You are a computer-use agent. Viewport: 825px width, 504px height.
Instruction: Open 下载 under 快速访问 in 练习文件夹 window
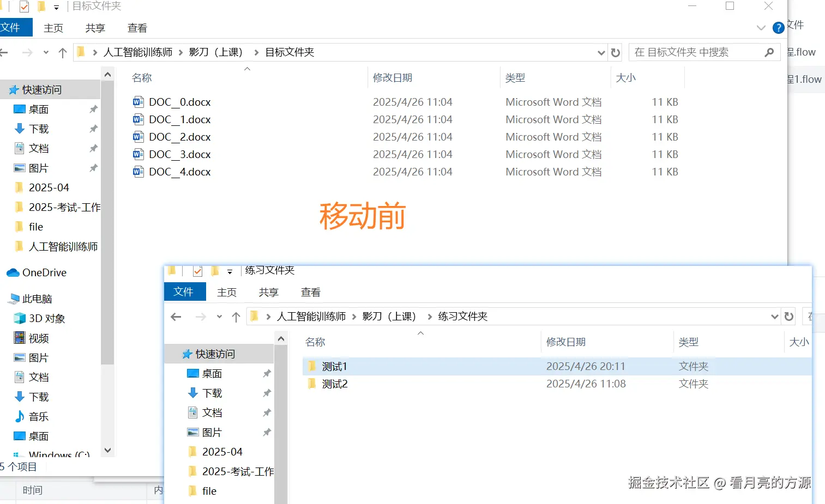pos(204,393)
